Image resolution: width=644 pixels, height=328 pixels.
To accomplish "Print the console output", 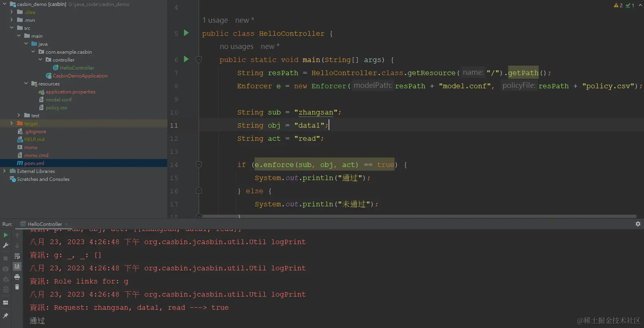I will pyautogui.click(x=17, y=277).
